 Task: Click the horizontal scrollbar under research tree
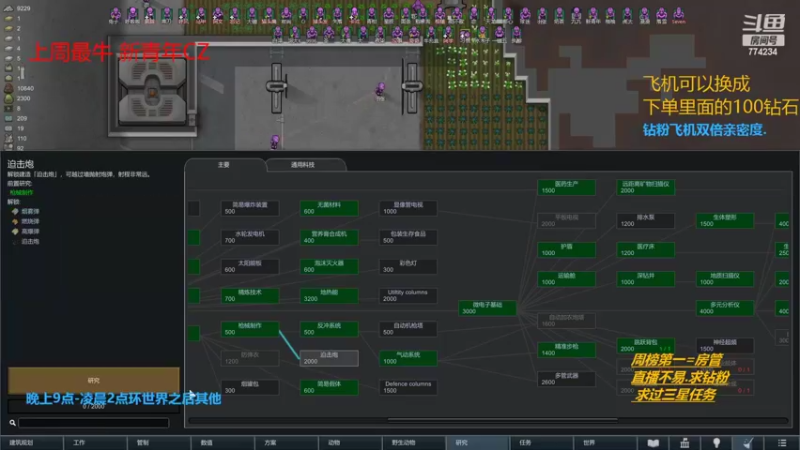point(503,420)
